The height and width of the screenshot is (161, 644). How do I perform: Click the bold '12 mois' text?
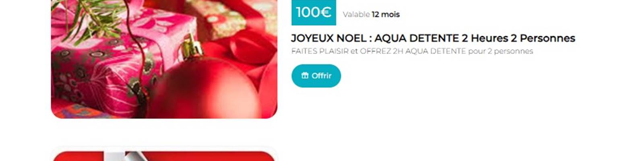pos(386,14)
